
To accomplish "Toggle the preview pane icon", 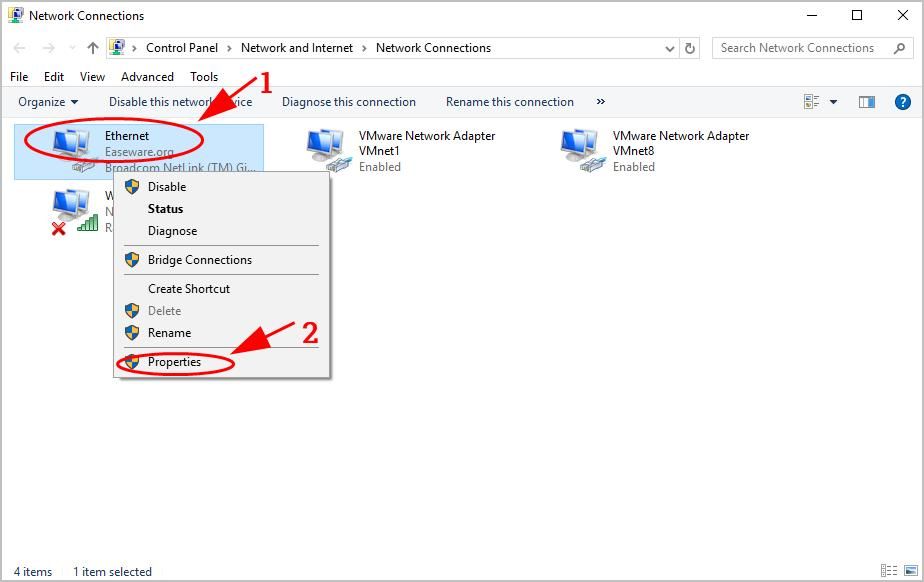I will (867, 102).
